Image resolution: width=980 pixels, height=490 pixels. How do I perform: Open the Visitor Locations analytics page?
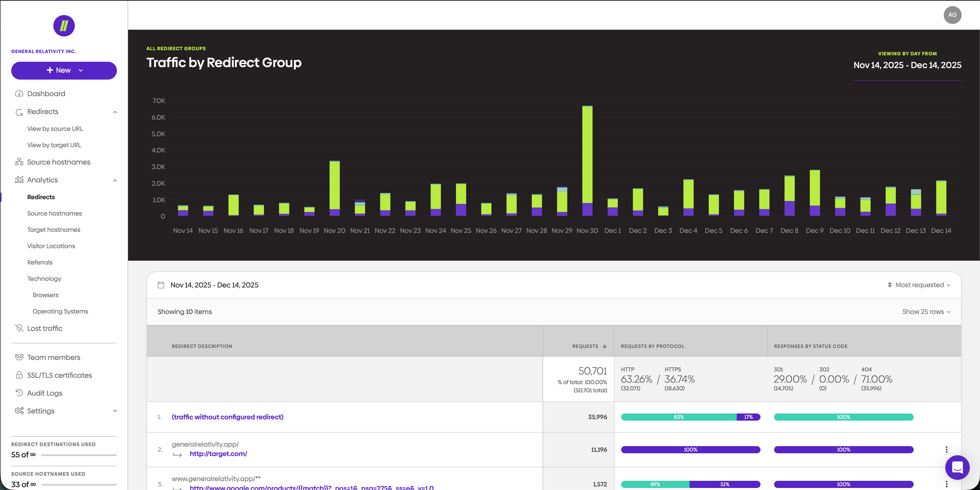click(51, 246)
